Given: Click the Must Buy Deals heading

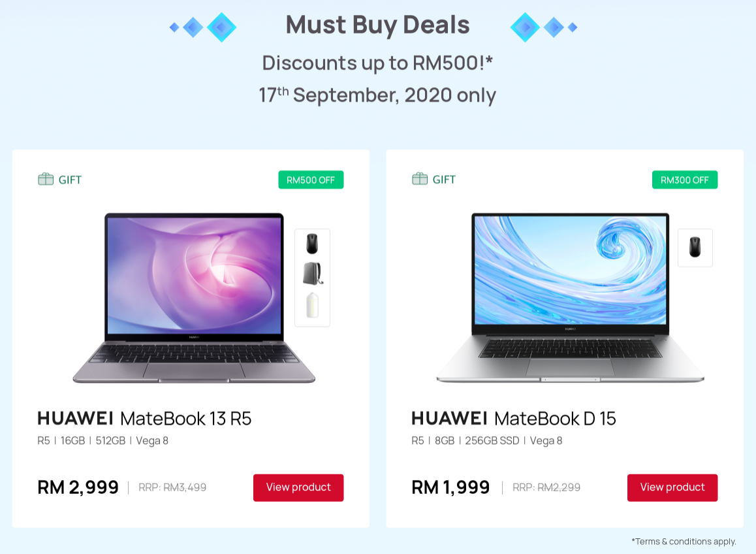Looking at the screenshot, I should pyautogui.click(x=377, y=25).
